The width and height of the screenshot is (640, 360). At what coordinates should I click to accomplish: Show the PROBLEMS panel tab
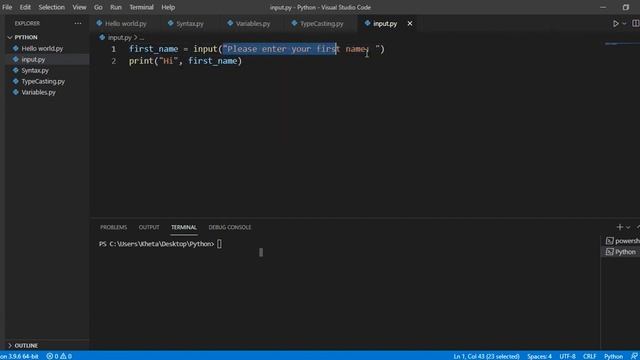point(113,227)
